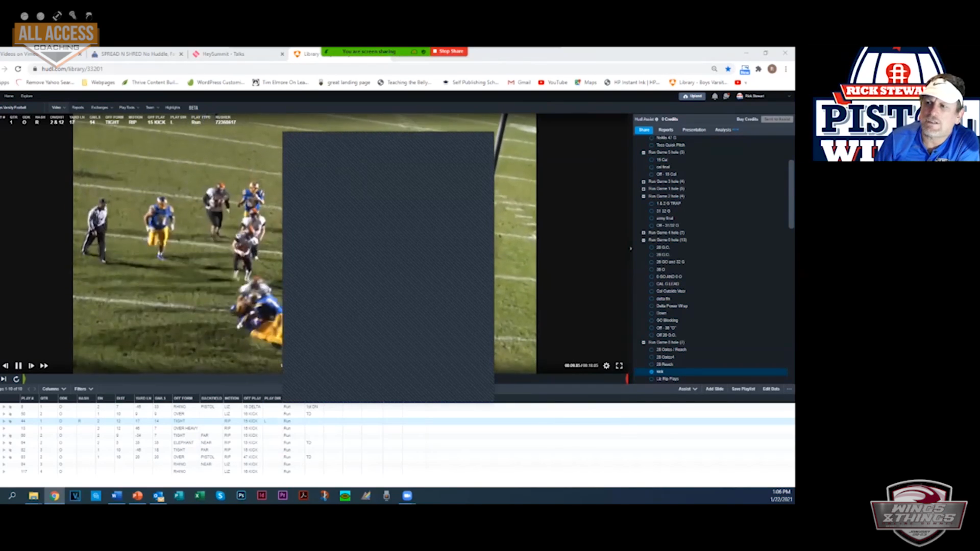
Task: Open Chrome from the Windows taskbar
Action: 55,495
